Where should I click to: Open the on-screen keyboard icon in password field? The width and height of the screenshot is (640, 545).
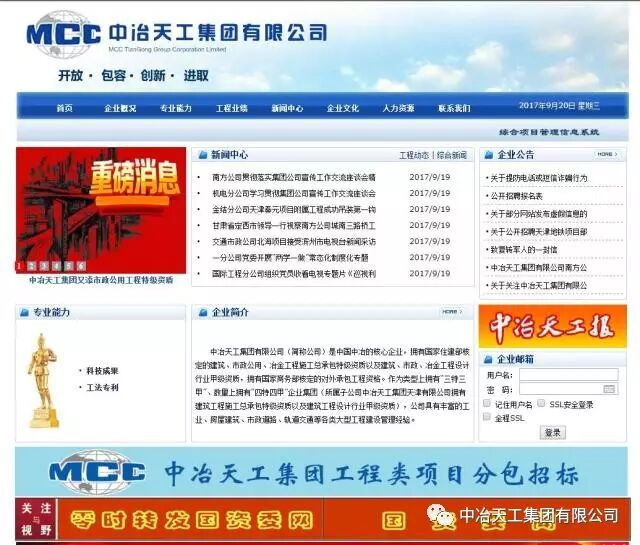pyautogui.click(x=609, y=389)
